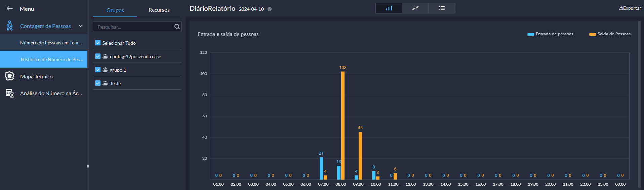Click the DiárioRelatório title
This screenshot has width=644, height=190.
(x=212, y=8)
